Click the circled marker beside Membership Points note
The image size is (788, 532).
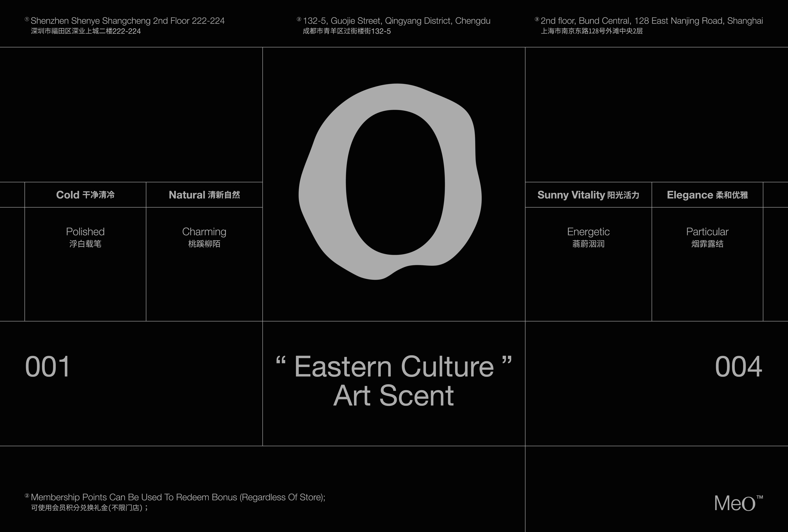(x=27, y=496)
